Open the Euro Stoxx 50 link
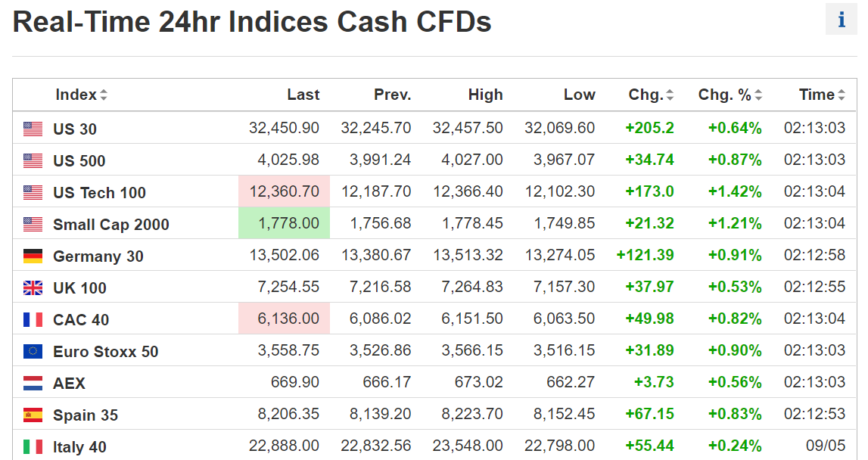This screenshot has width=868, height=460. 105,352
